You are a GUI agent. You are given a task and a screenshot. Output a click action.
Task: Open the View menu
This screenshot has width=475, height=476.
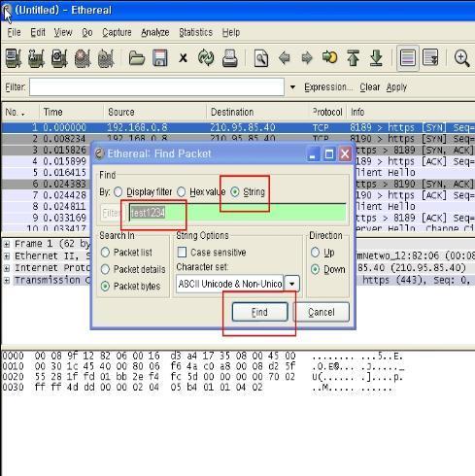point(63,32)
